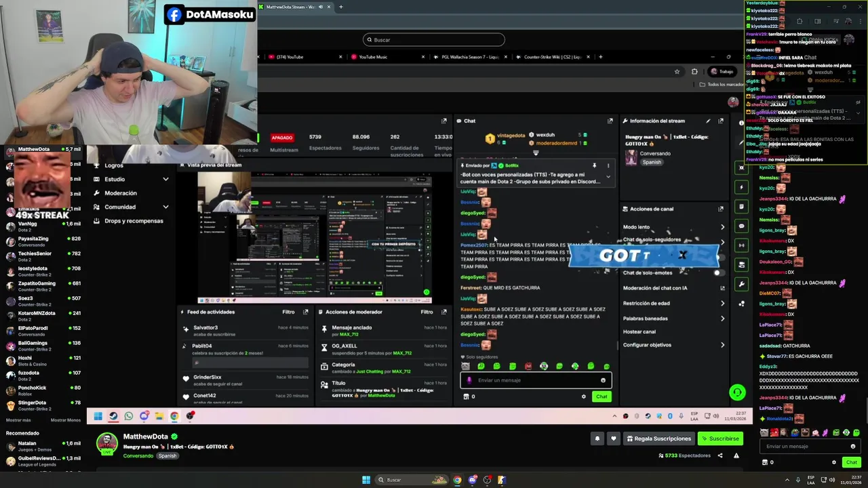Pop out the dashboard Chat panel

610,121
